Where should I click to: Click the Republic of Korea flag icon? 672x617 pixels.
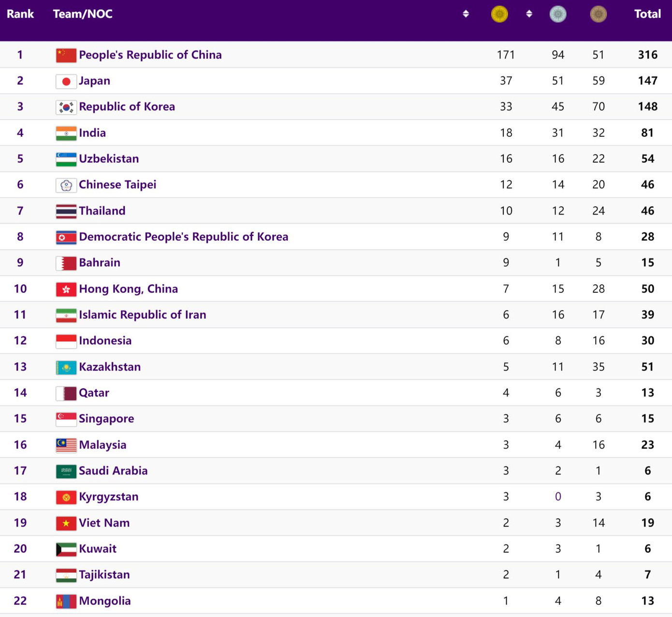66,107
